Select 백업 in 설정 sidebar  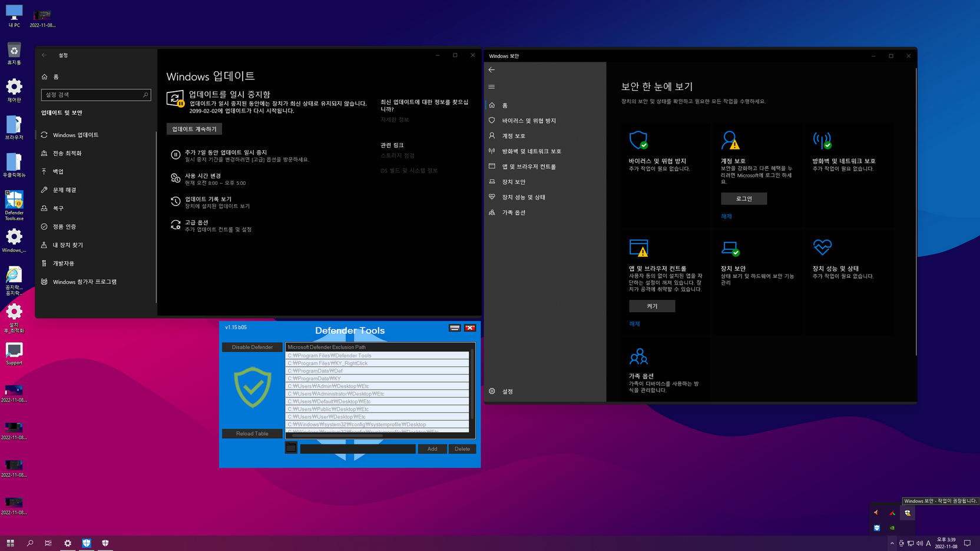(x=96, y=171)
